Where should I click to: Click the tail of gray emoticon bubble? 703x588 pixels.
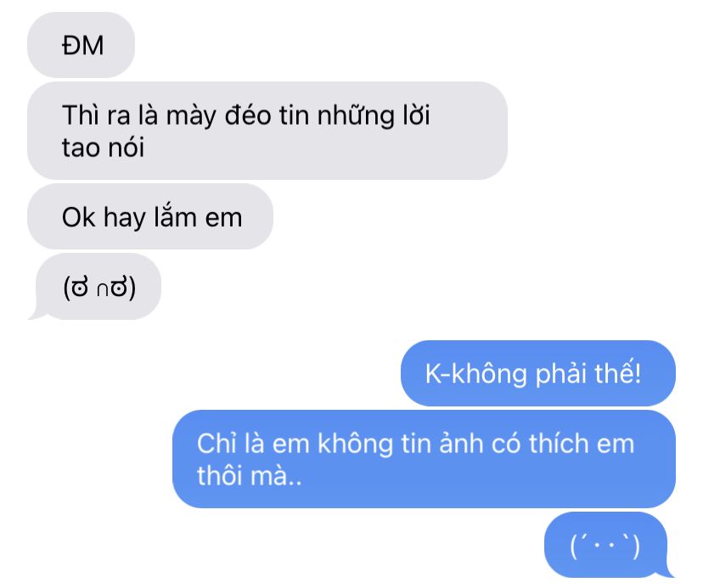(36, 314)
